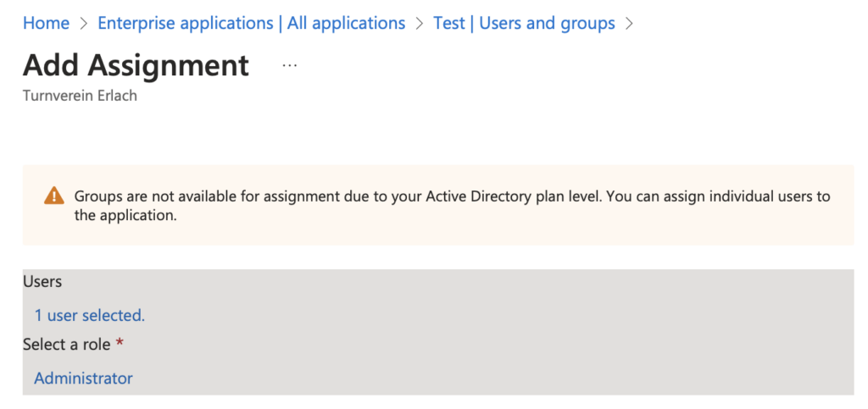Open the ellipsis more options menu

289,65
